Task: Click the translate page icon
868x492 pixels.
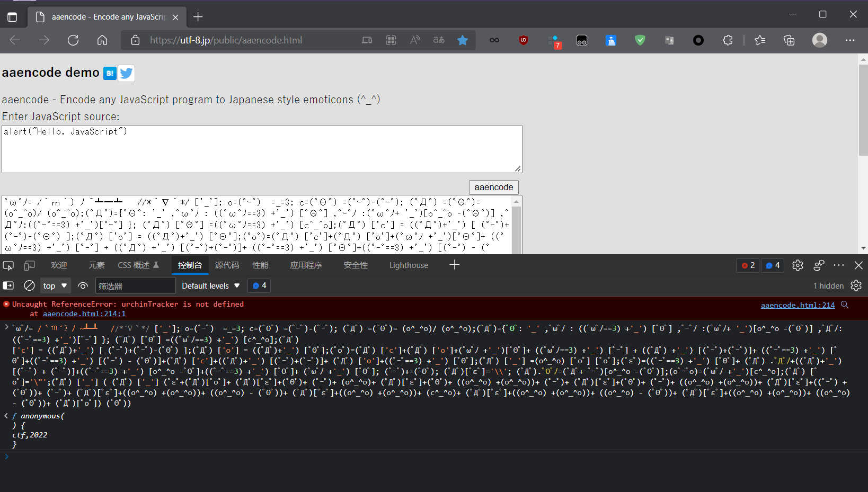Action: tap(439, 40)
